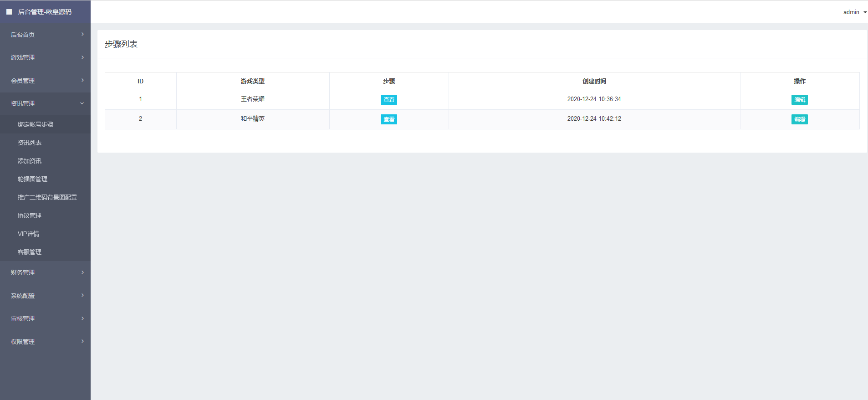Open the 游戏管理 menu label
868x400 pixels.
tap(23, 57)
